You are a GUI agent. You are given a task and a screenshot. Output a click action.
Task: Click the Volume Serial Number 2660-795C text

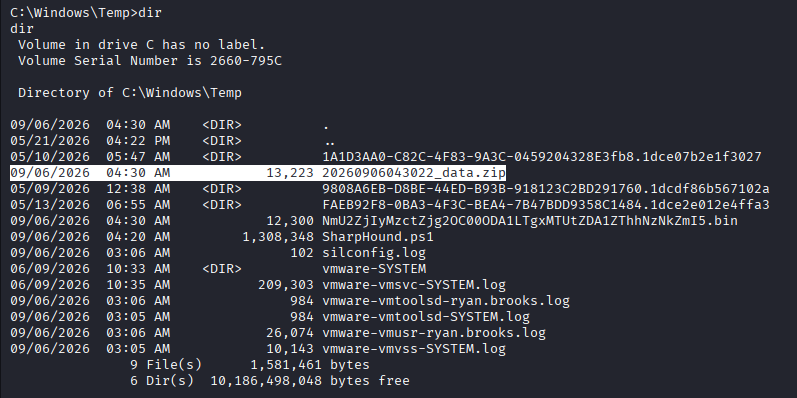(150, 60)
